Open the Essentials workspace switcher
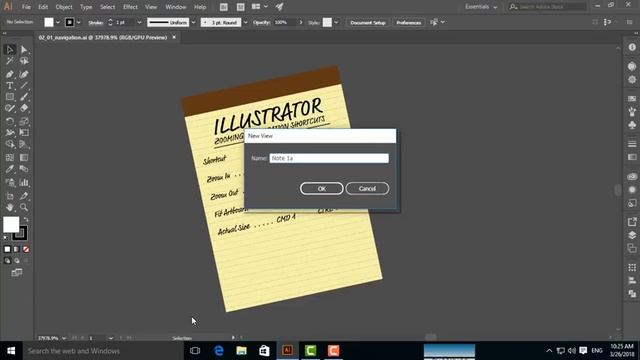This screenshot has height=360, width=640. (481, 7)
